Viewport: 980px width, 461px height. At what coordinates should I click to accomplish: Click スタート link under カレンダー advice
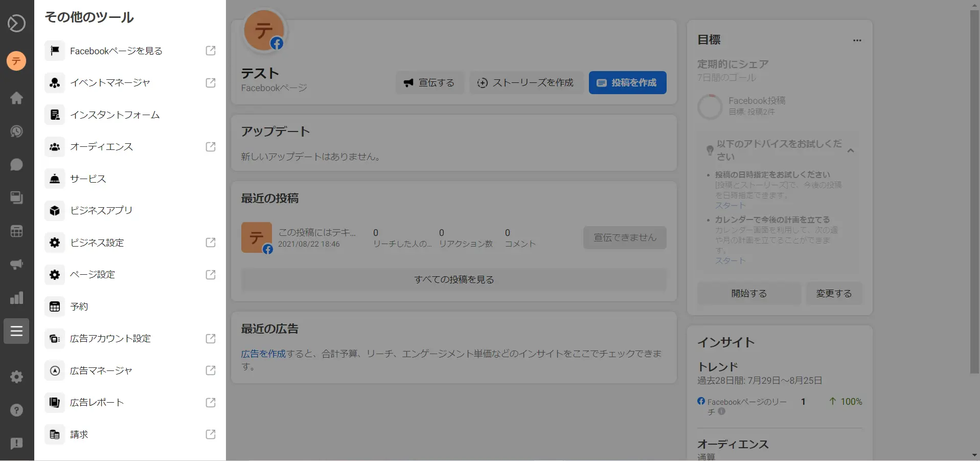point(730,260)
